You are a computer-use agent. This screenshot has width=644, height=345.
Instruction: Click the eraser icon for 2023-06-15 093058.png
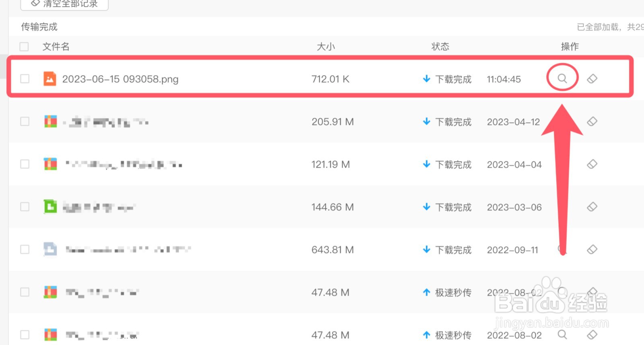(592, 79)
